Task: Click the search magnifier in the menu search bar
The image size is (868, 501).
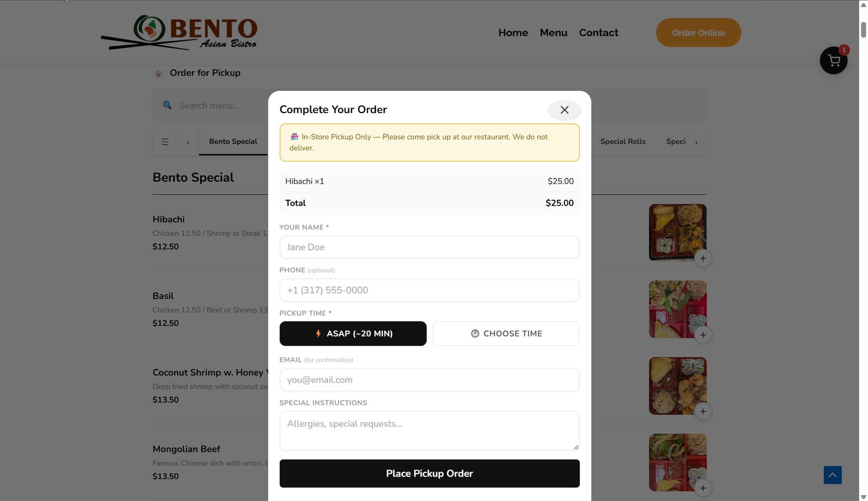Action: click(x=167, y=105)
